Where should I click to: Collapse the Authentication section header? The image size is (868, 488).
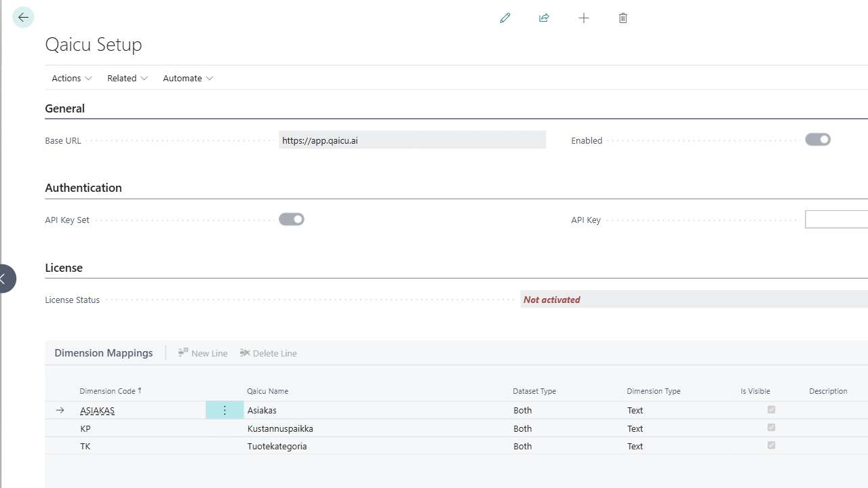pos(83,188)
